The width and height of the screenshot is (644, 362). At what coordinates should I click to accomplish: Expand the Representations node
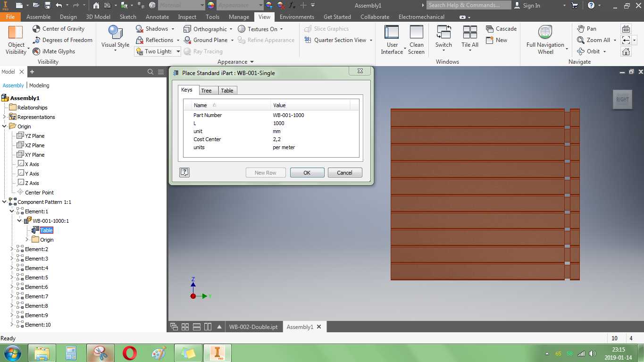(5, 117)
